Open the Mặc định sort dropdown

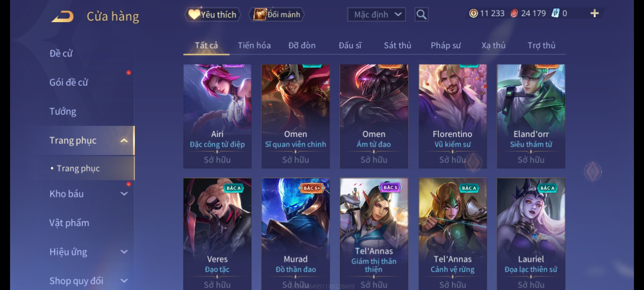(376, 15)
